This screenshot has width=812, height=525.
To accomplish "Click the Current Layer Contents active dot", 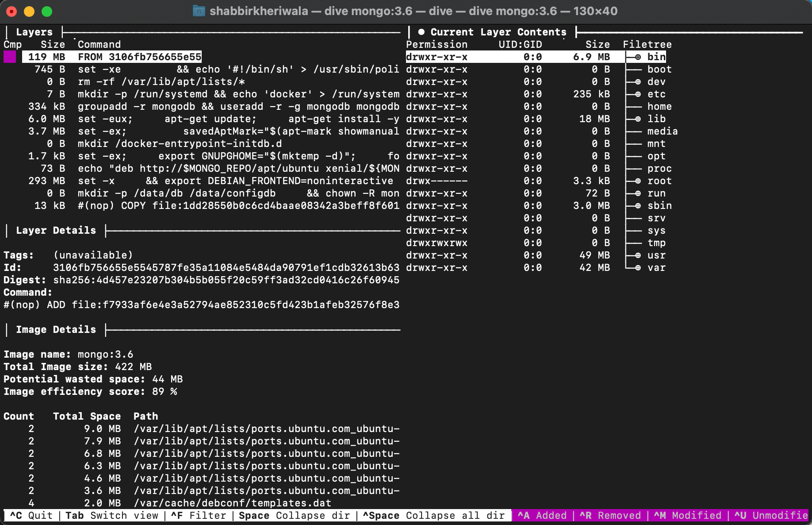I will point(421,32).
